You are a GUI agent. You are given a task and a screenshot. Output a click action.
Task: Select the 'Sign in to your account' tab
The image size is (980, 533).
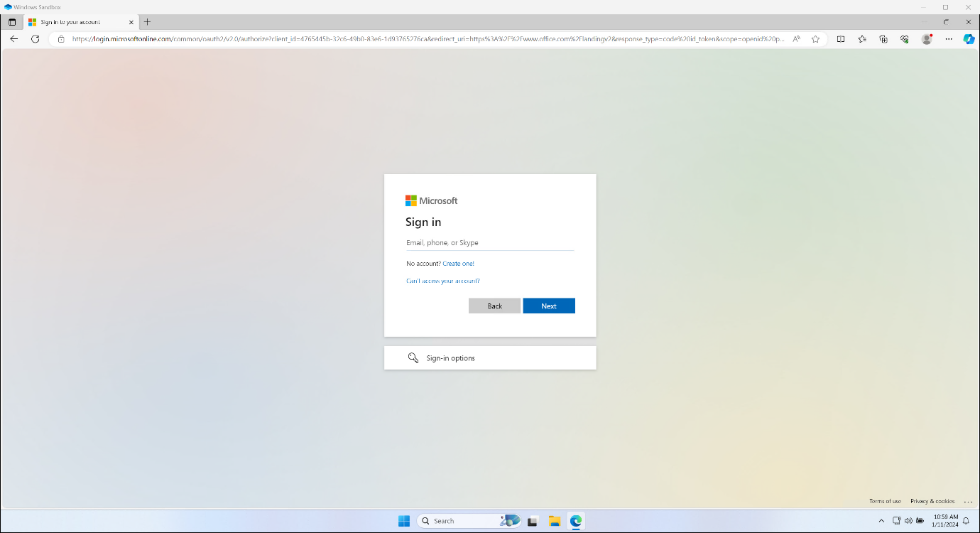(80, 22)
